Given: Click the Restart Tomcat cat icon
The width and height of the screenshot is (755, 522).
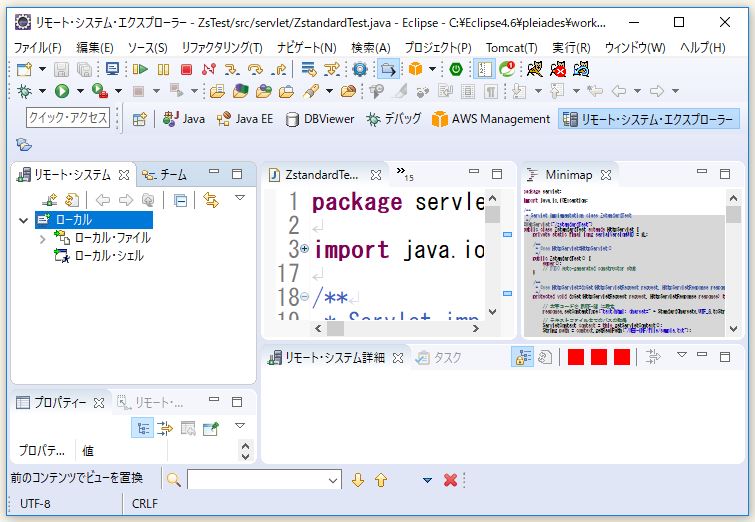Looking at the screenshot, I should pyautogui.click(x=581, y=69).
